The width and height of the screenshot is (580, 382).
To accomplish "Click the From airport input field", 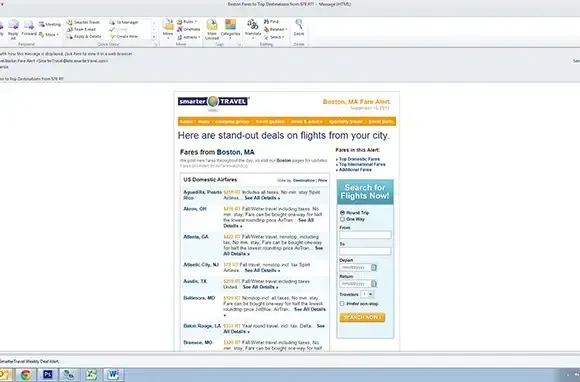I will (x=365, y=235).
